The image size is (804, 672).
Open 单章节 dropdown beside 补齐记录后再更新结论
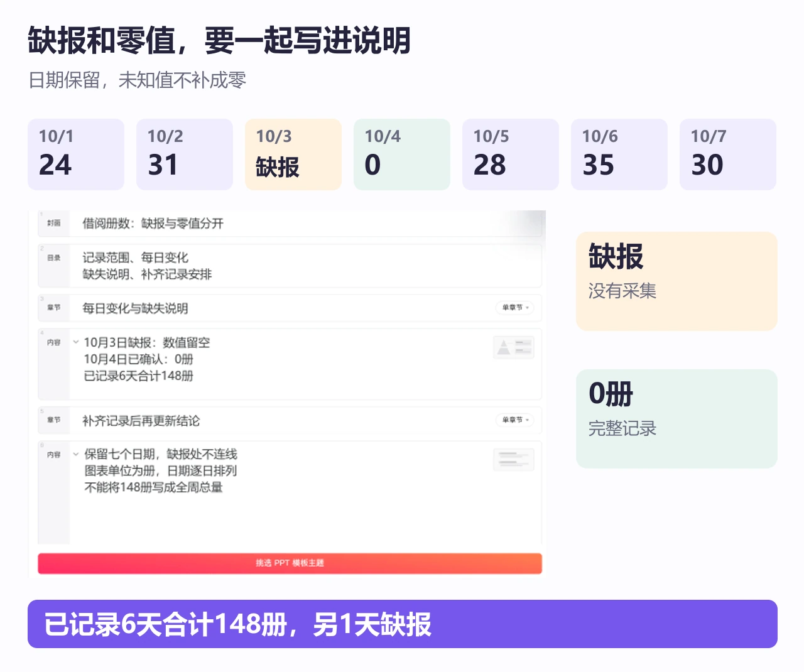pos(516,420)
